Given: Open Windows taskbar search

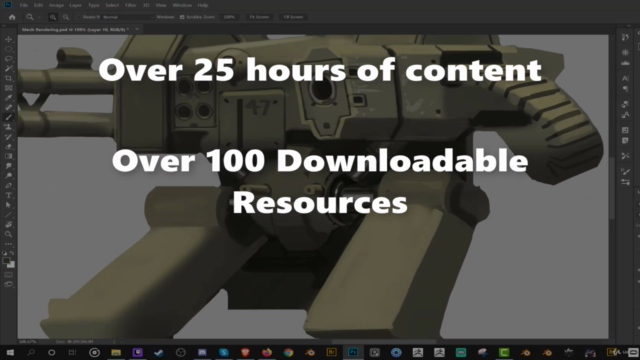Looking at the screenshot, I should point(31,352).
